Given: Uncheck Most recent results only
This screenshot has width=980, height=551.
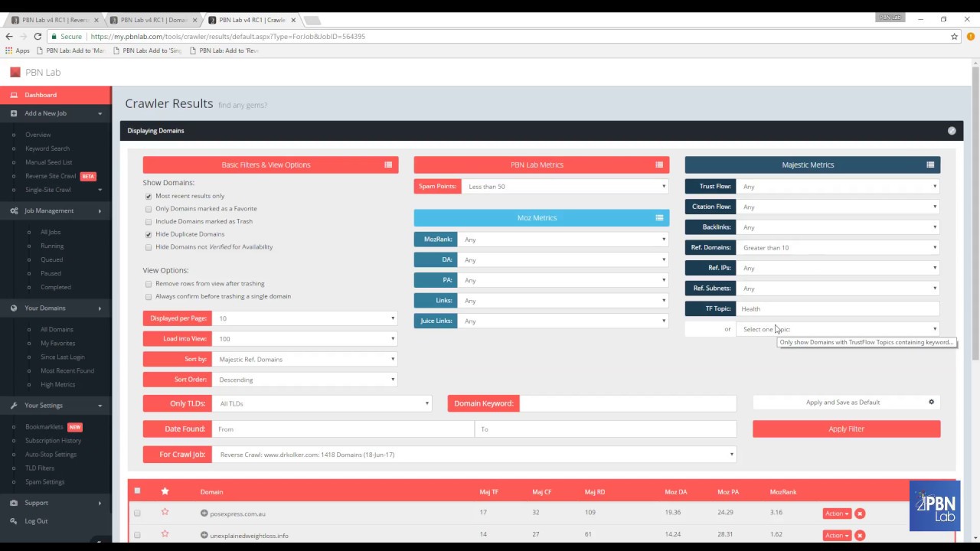Looking at the screenshot, I should 149,196.
